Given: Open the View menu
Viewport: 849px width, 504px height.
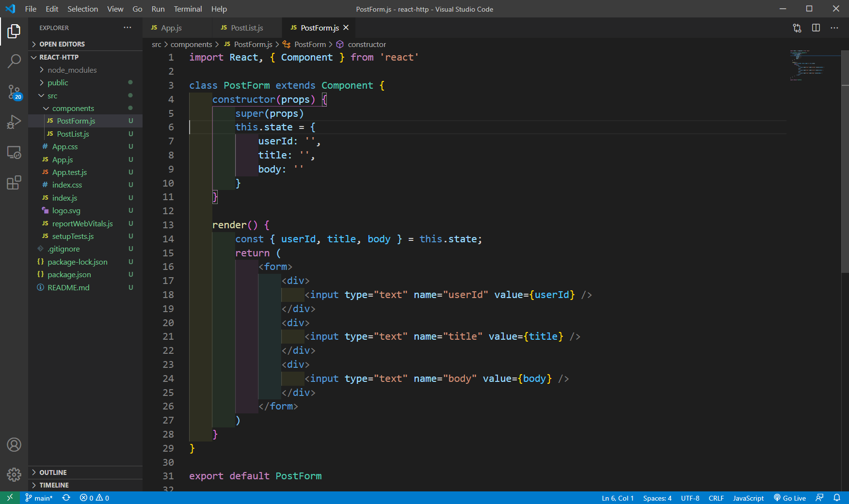Looking at the screenshot, I should pos(115,9).
